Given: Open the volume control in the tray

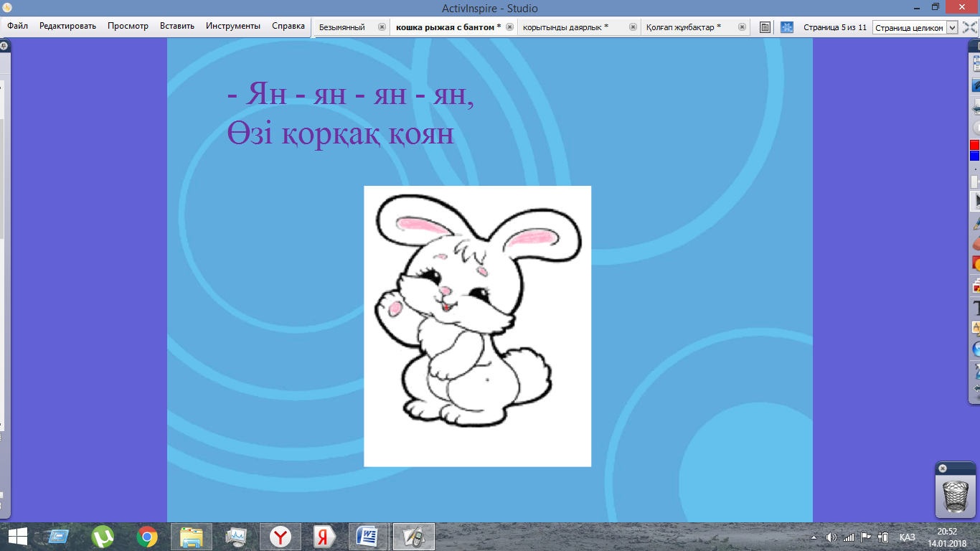Looking at the screenshot, I should (x=831, y=537).
